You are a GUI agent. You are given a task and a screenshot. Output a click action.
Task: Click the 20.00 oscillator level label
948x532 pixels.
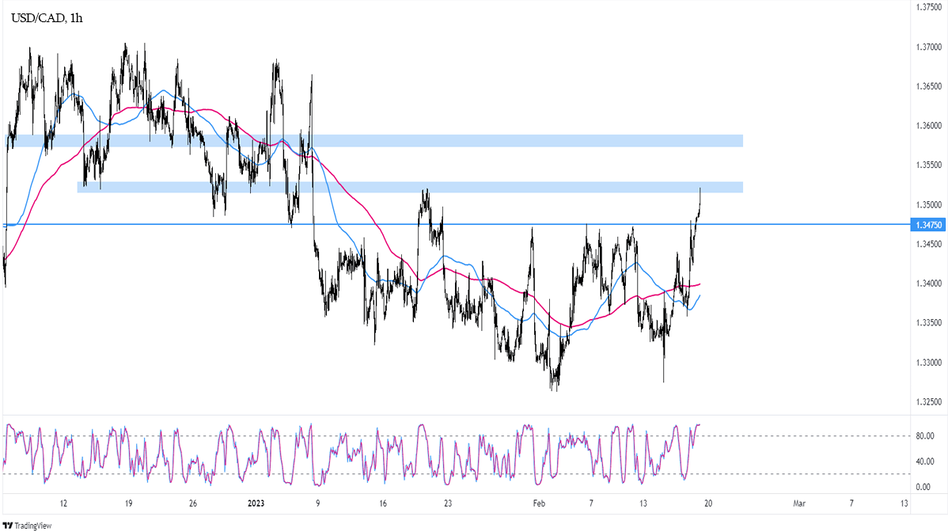(x=926, y=473)
